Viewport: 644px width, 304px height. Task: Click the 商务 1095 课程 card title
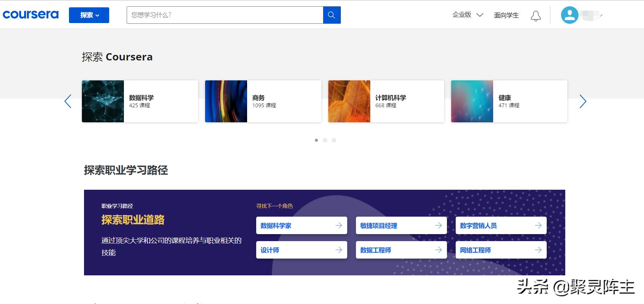click(x=259, y=98)
